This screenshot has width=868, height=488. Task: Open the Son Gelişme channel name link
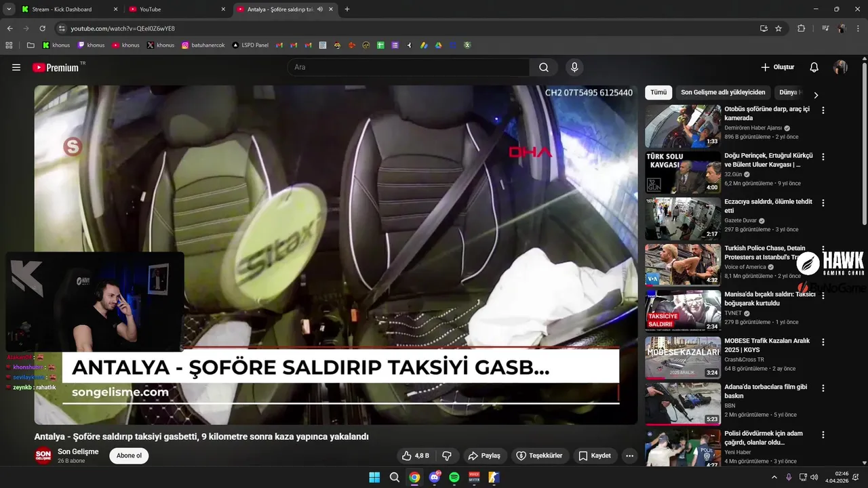(78, 451)
